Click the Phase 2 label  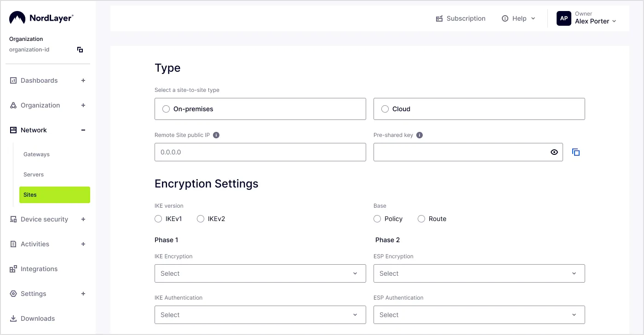(387, 240)
